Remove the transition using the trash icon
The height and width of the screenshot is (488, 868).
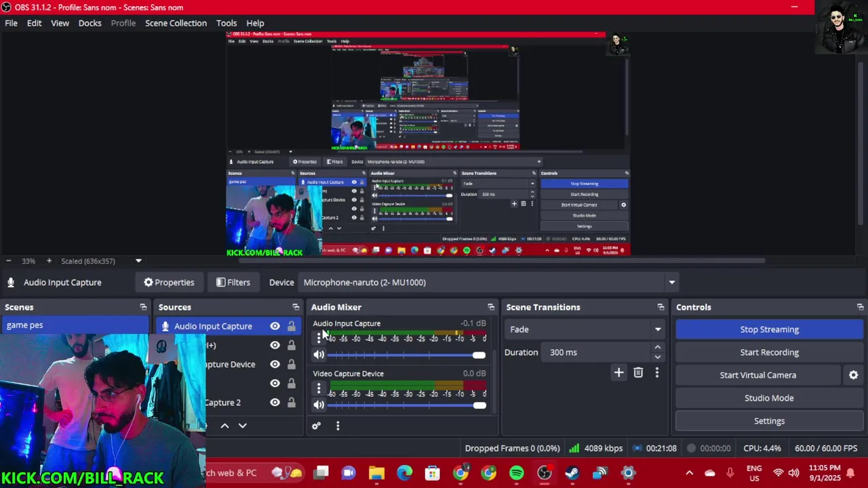click(x=638, y=372)
